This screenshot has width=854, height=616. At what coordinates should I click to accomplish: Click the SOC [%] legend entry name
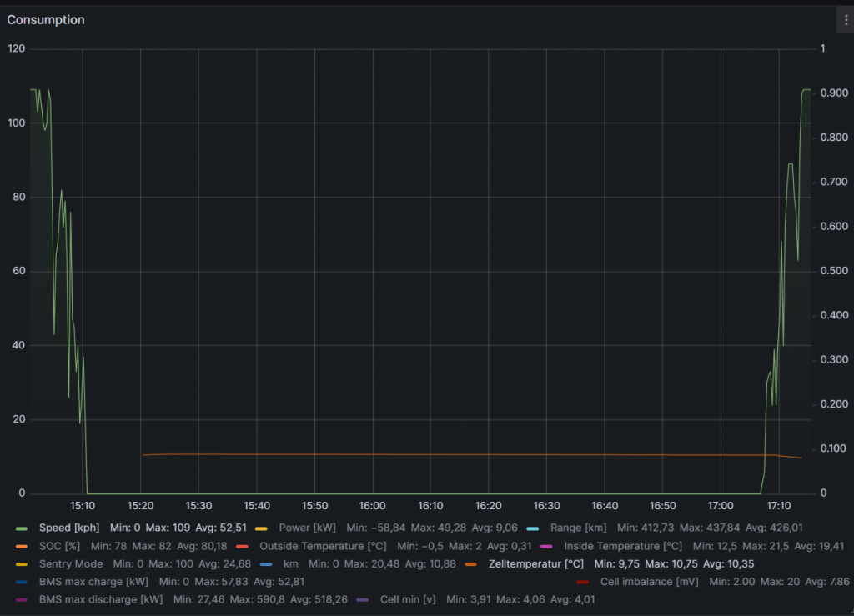[x=59, y=546]
